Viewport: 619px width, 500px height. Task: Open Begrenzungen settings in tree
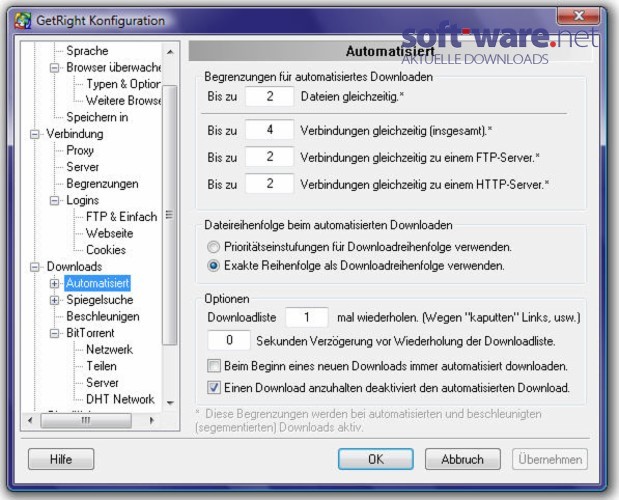pos(102,183)
